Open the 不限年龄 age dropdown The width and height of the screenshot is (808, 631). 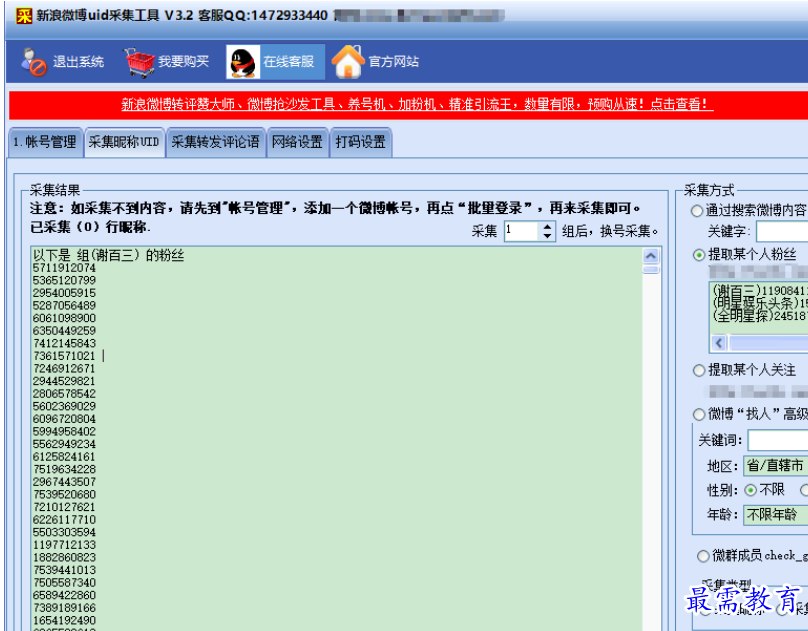pos(776,514)
